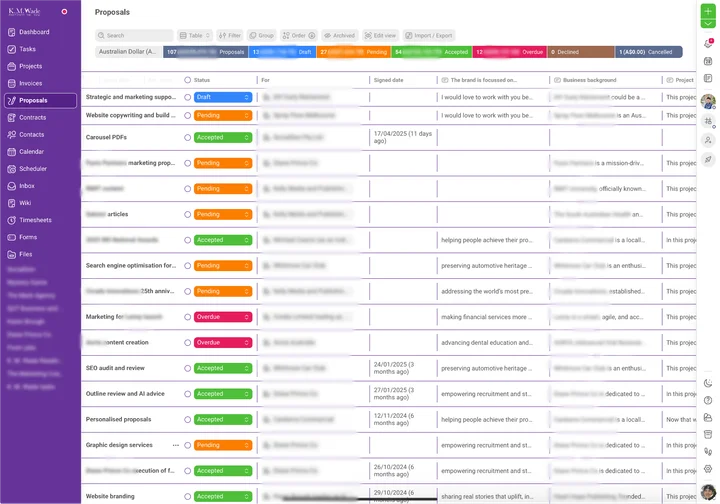720x504 pixels.
Task: Click the Filter toolbar button
Action: (x=229, y=35)
